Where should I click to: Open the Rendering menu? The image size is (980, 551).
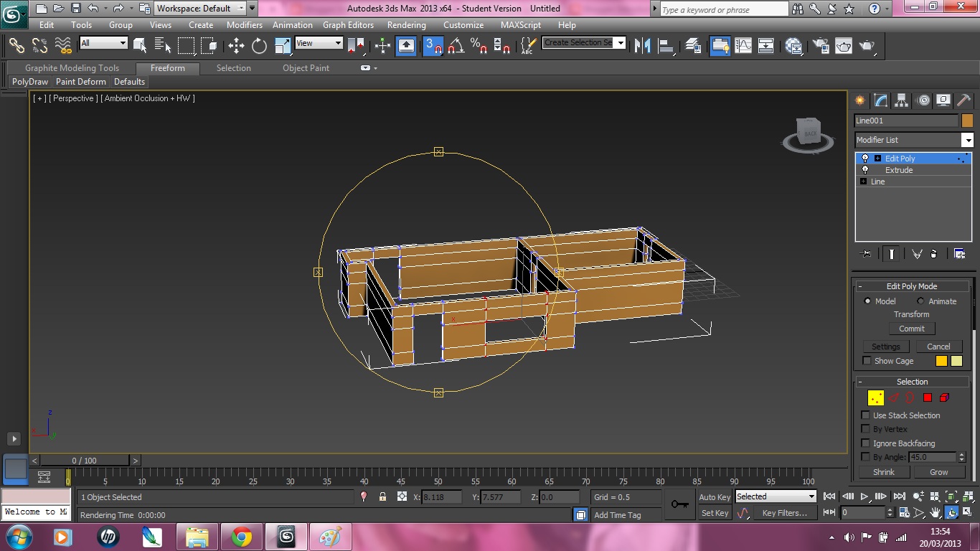click(406, 24)
